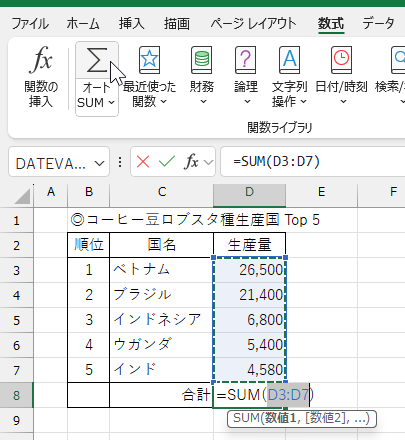Viewport: 405px width, 440px height.
Task: Click the 合計 label cell
Action: coord(162,395)
